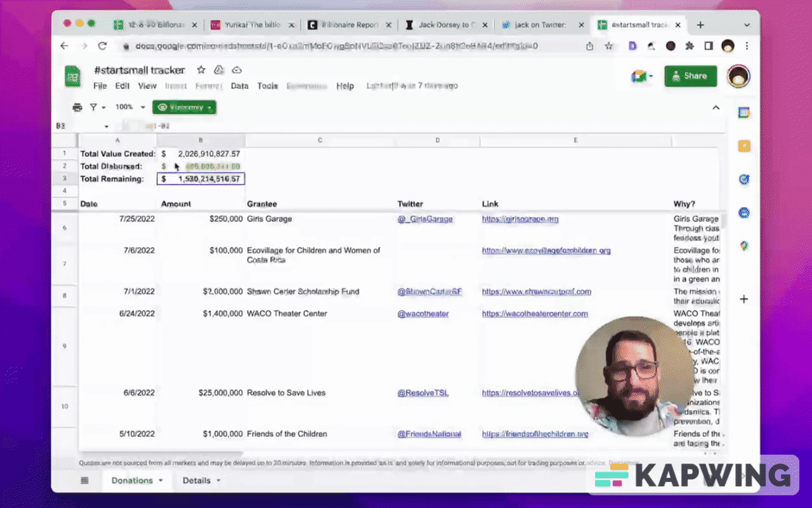Screen dimensions: 812x508
Task: Click the print icon in toolbar
Action: point(77,107)
